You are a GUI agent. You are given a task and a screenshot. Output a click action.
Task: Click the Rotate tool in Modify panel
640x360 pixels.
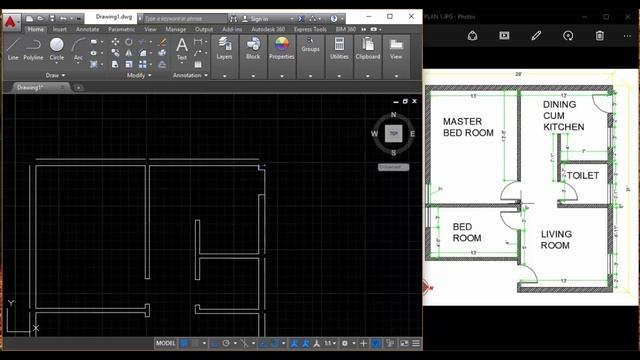129,42
